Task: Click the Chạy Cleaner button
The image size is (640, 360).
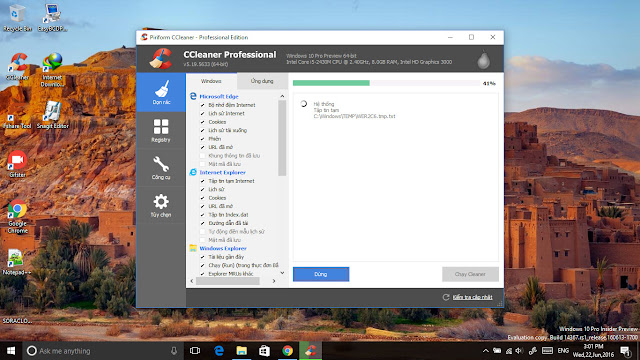Action: tap(470, 274)
